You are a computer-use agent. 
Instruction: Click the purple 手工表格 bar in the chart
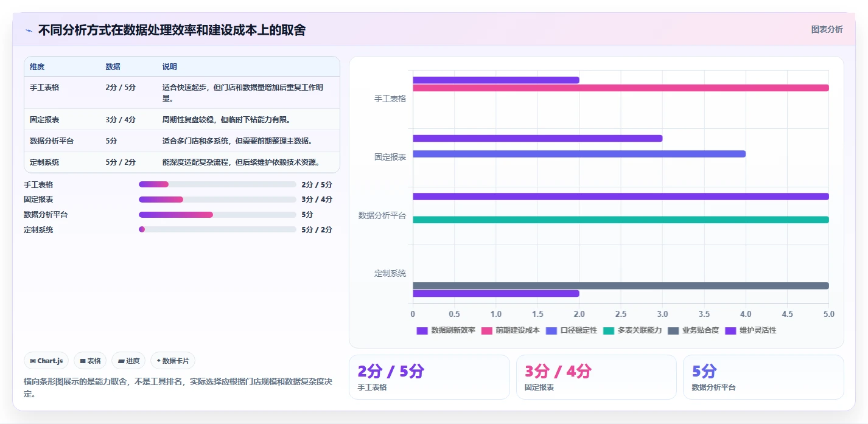[x=496, y=80]
